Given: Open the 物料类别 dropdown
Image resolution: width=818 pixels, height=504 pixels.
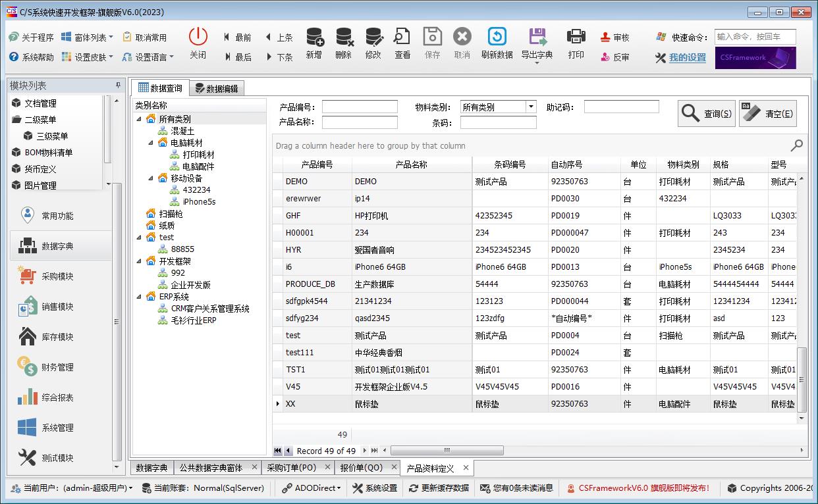Looking at the screenshot, I should pyautogui.click(x=531, y=107).
